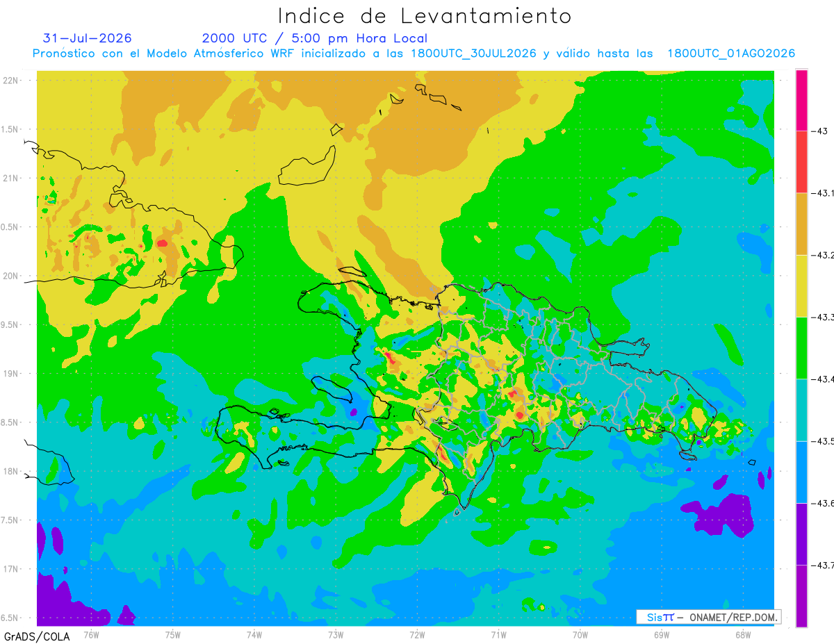Click the 76W longitude label

91,634
